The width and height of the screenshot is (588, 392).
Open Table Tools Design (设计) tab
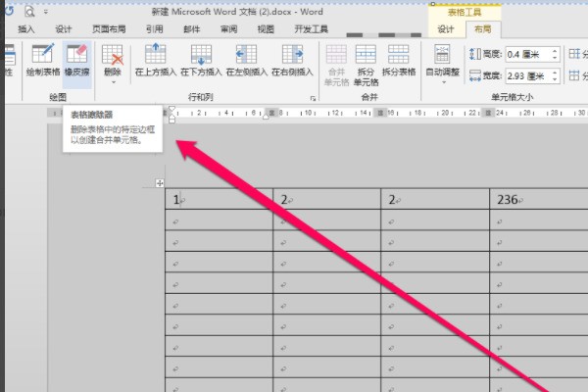click(x=446, y=29)
